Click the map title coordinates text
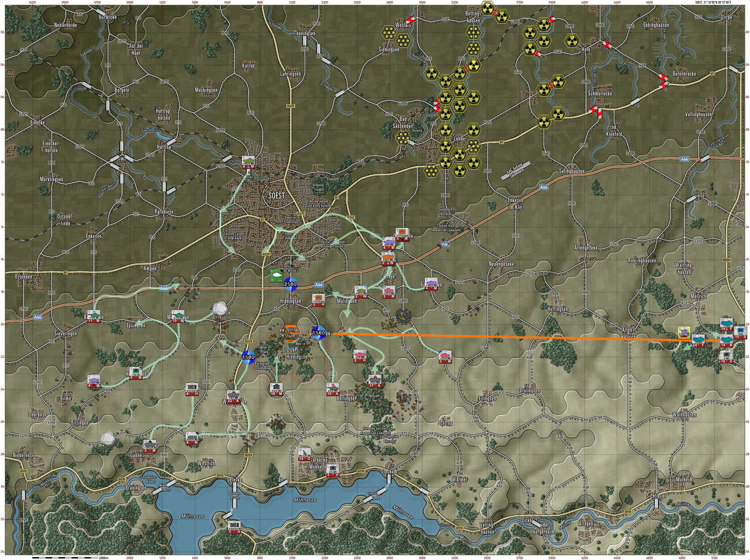This screenshot has width=750, height=560. click(713, 2)
